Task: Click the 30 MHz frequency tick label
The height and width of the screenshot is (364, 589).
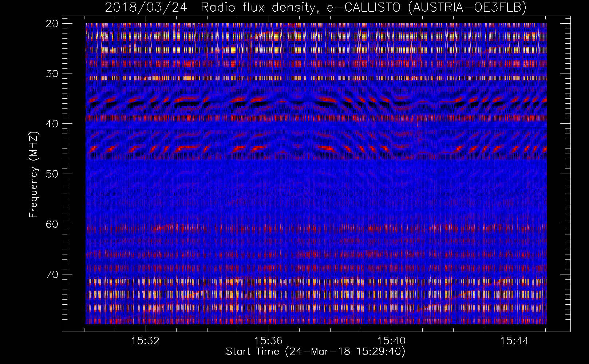Action: click(52, 74)
